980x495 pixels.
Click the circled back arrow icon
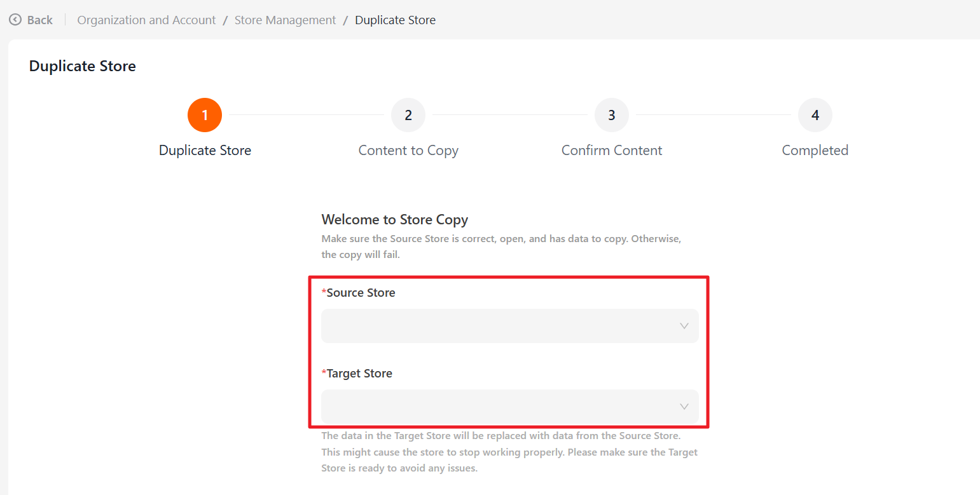(15, 20)
